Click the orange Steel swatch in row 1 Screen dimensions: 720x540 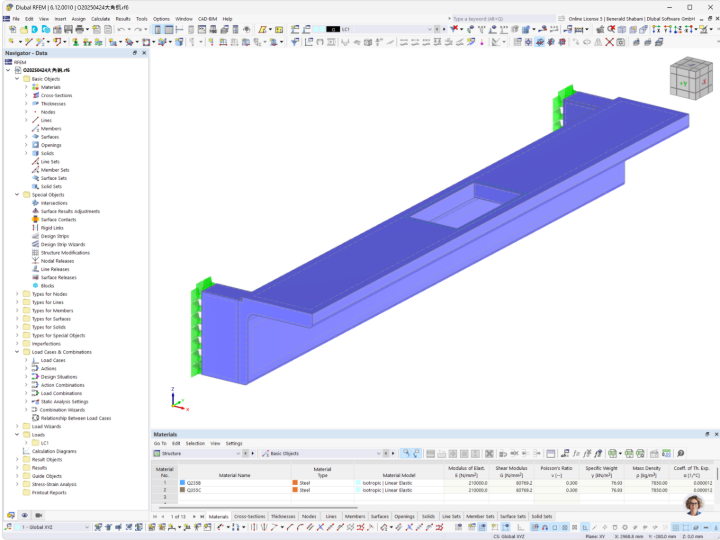coord(295,483)
